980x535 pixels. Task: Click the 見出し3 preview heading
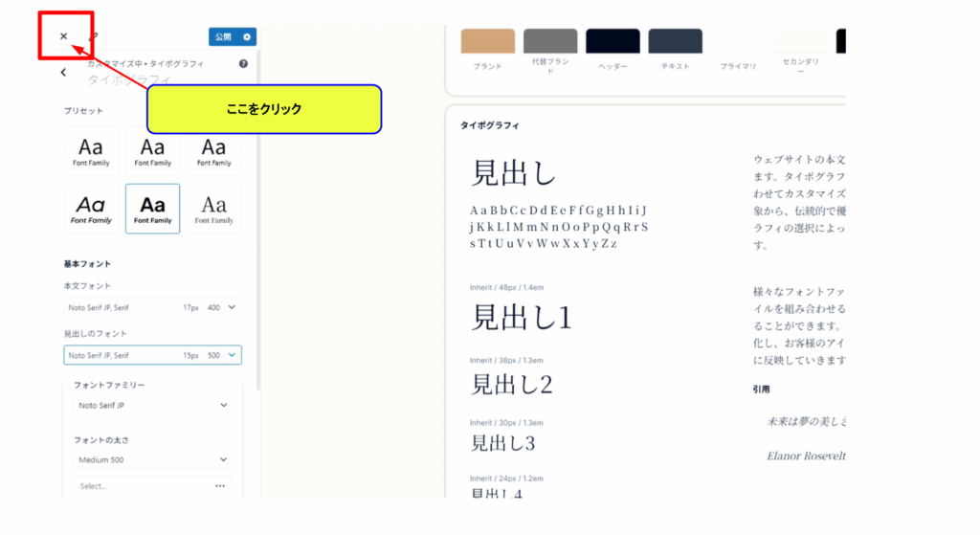pyautogui.click(x=502, y=443)
